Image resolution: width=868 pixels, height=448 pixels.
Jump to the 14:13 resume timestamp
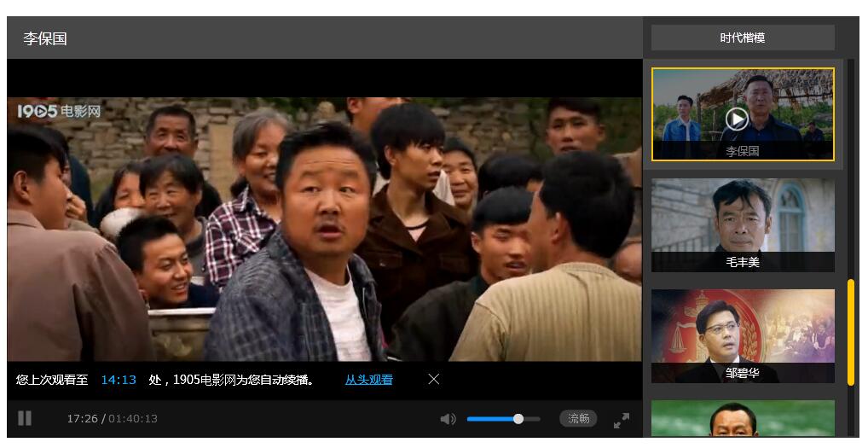tap(119, 380)
